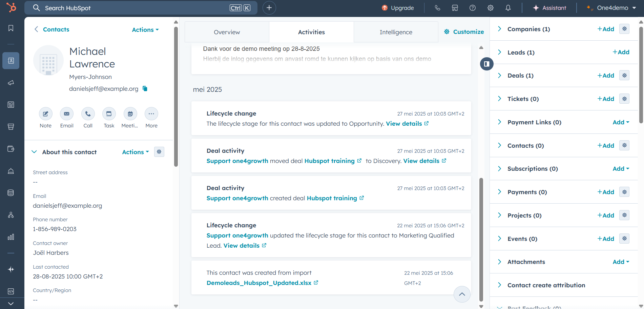The height and width of the screenshot is (309, 644).
Task: Expand the Deals (1) section
Action: 500,76
